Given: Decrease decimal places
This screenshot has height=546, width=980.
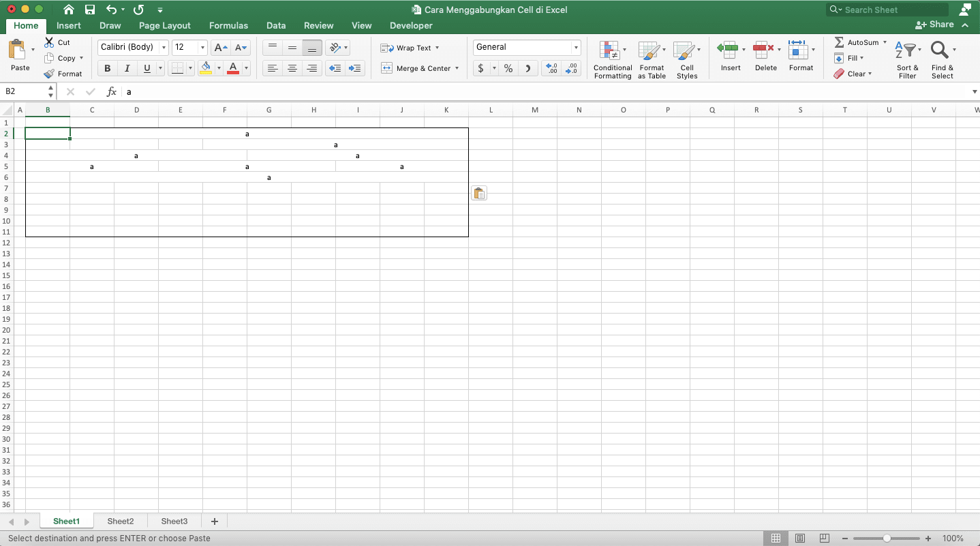Looking at the screenshot, I should tap(572, 68).
